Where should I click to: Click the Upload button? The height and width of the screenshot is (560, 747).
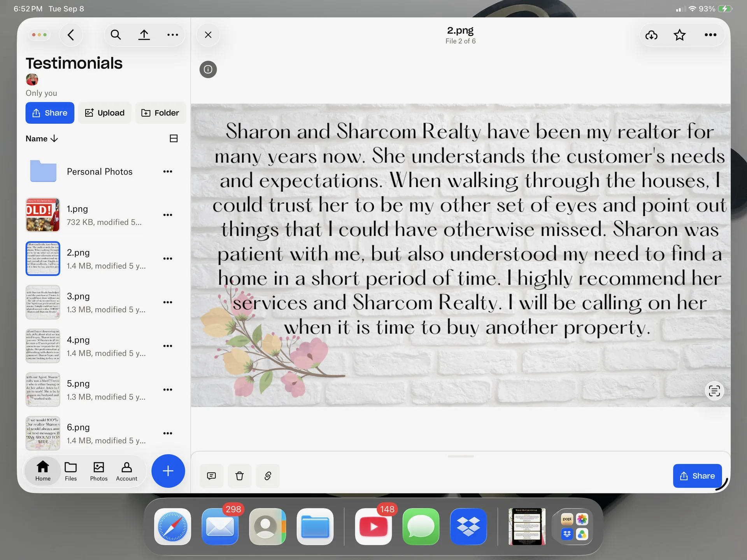pos(105,113)
